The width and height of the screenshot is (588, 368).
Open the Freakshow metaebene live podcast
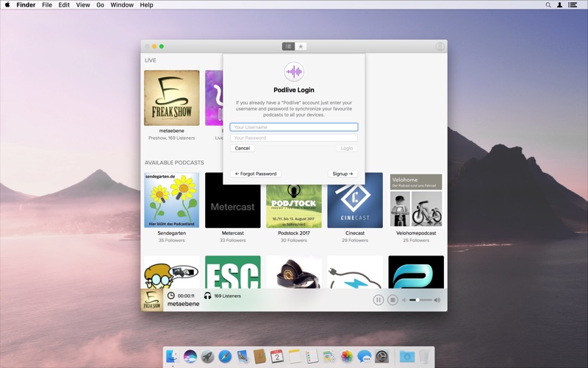click(171, 98)
